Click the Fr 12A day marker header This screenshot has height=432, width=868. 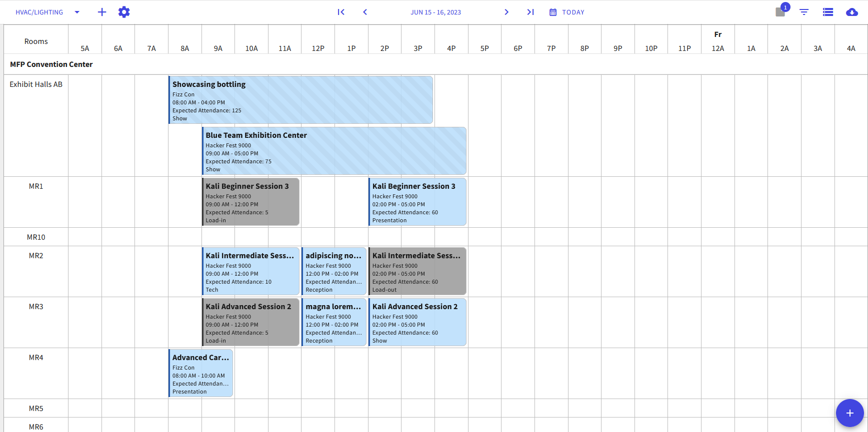tap(718, 41)
